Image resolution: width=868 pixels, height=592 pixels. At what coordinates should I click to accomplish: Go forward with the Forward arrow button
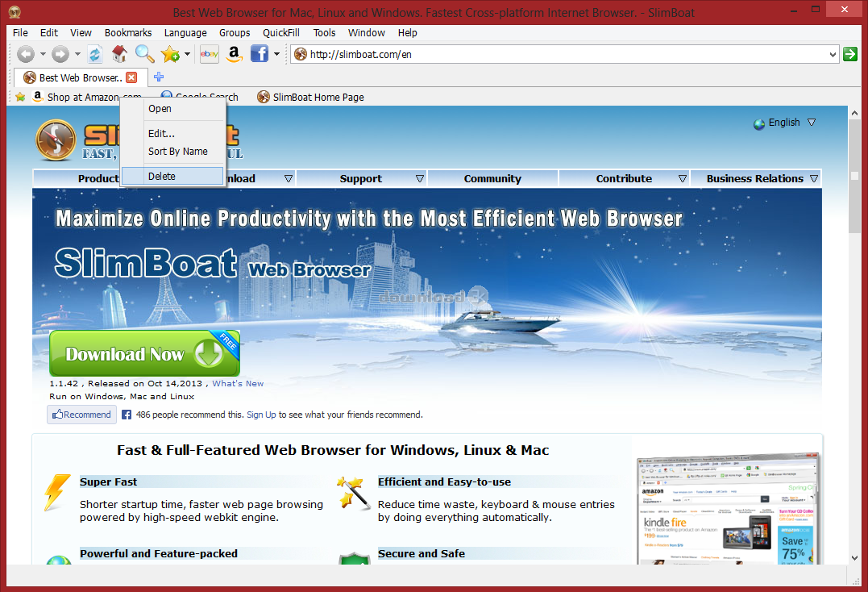(x=60, y=54)
